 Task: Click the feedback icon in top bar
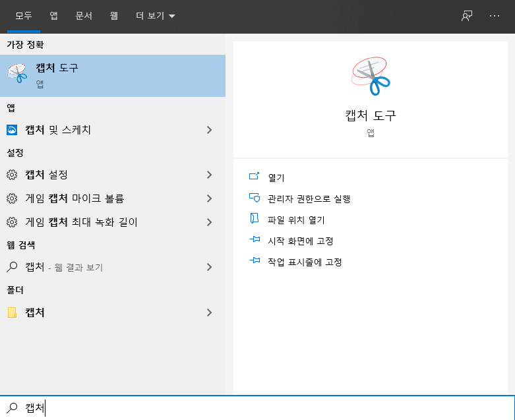click(x=467, y=15)
